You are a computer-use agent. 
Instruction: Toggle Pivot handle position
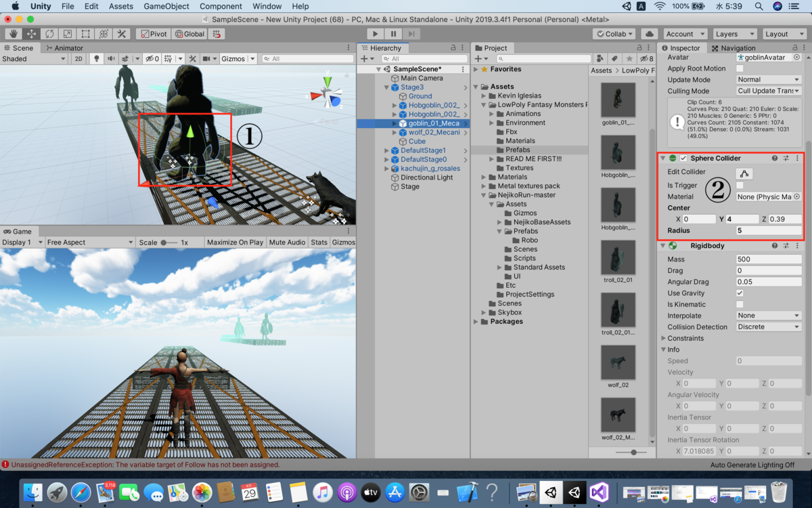click(152, 34)
